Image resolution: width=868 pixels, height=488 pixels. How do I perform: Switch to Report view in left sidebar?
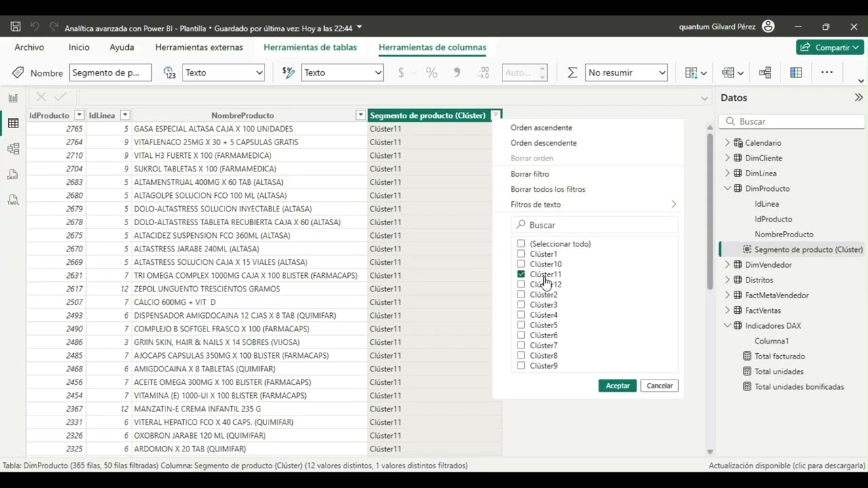[13, 98]
